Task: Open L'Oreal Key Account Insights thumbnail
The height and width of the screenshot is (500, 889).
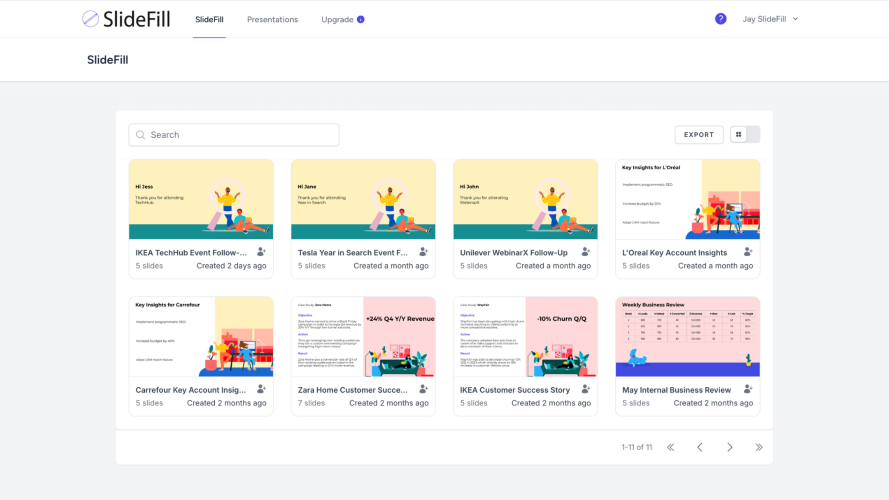Action: [x=688, y=199]
